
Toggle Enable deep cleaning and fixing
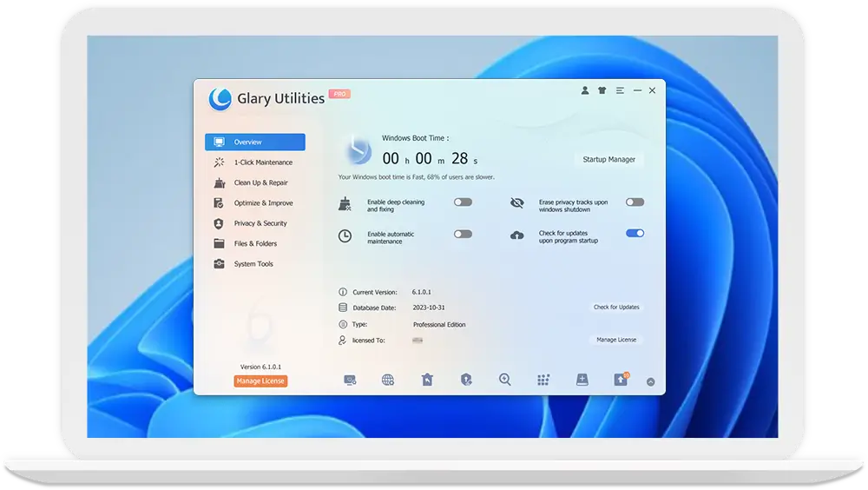(x=463, y=202)
